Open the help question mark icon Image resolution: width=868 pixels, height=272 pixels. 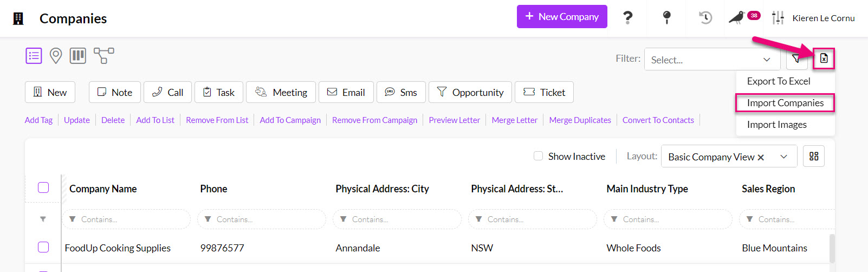pyautogui.click(x=627, y=18)
